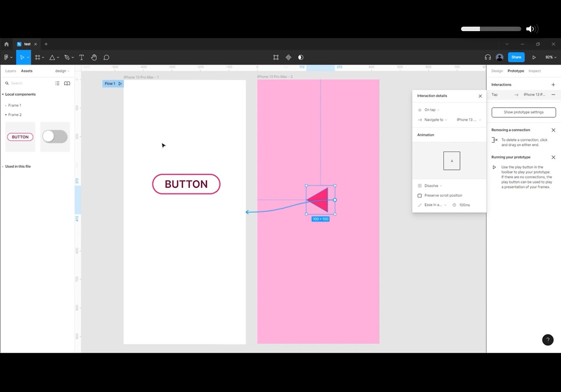Click the half-circle Mask icon in toolbar
The height and width of the screenshot is (392, 561).
point(301,57)
